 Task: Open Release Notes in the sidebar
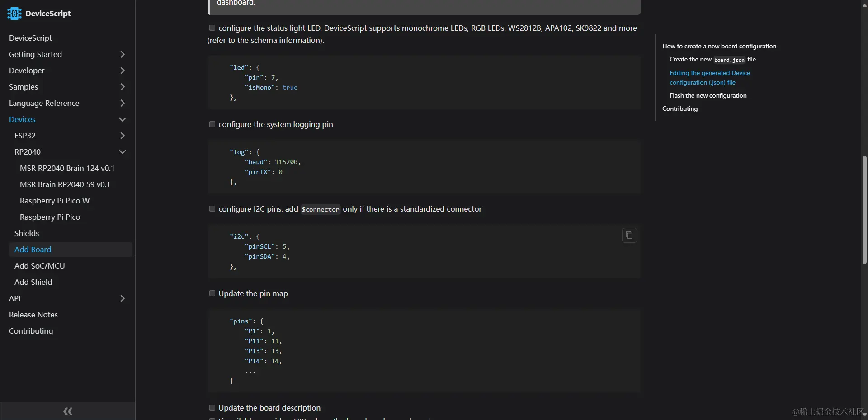tap(33, 315)
